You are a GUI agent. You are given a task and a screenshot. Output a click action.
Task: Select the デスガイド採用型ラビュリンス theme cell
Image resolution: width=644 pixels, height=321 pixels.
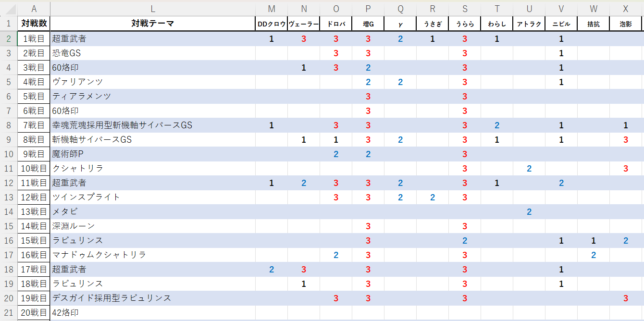[152, 298]
